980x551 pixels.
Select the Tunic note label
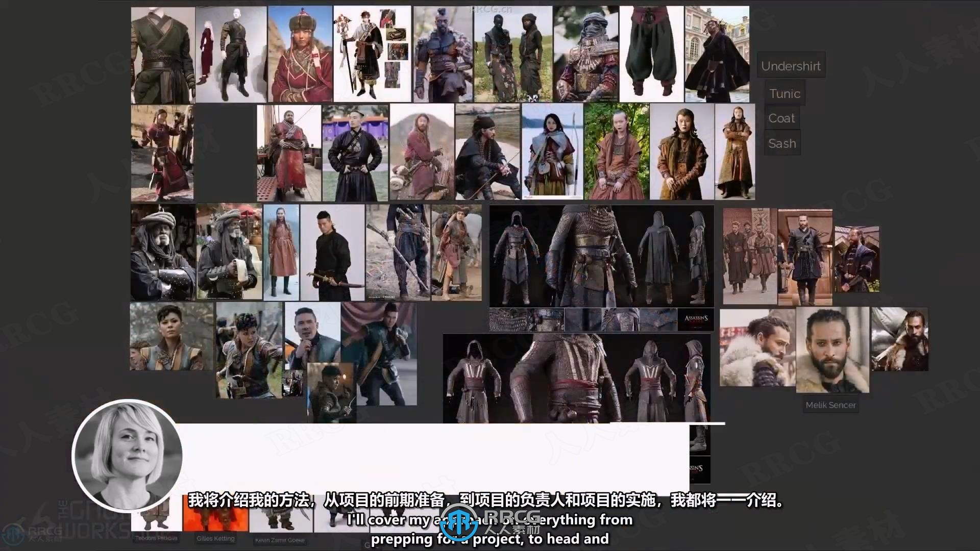[x=785, y=93]
